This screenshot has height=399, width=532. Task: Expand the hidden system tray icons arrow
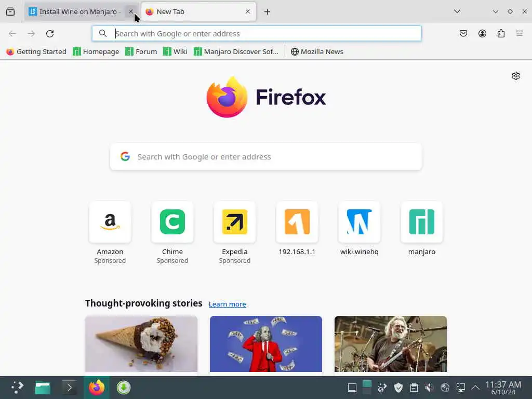(475, 388)
